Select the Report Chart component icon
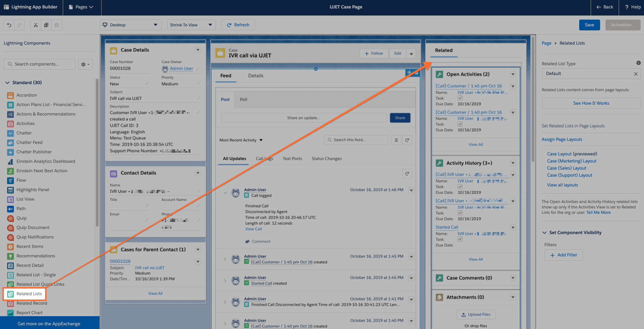Viewport: 644px width, 329px height. point(10,313)
